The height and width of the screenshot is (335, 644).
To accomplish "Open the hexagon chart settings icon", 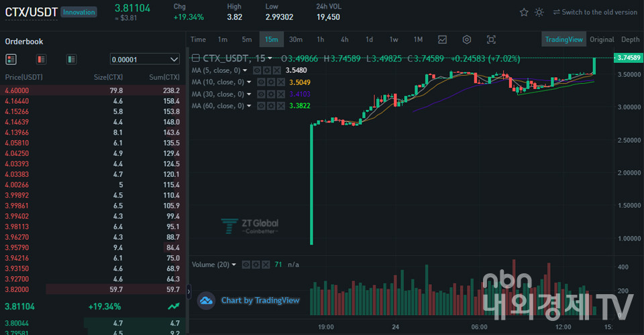I will coord(467,40).
